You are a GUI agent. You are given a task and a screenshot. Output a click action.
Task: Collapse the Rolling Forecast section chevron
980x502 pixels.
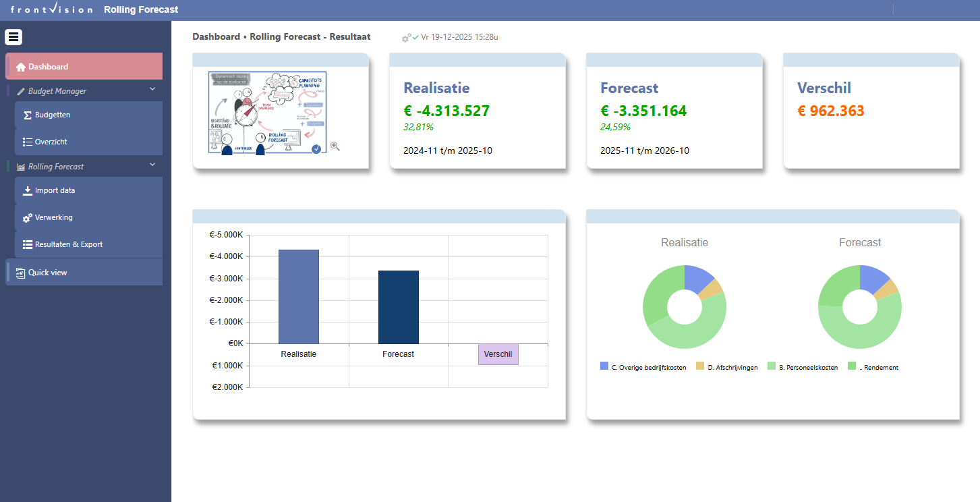click(152, 165)
